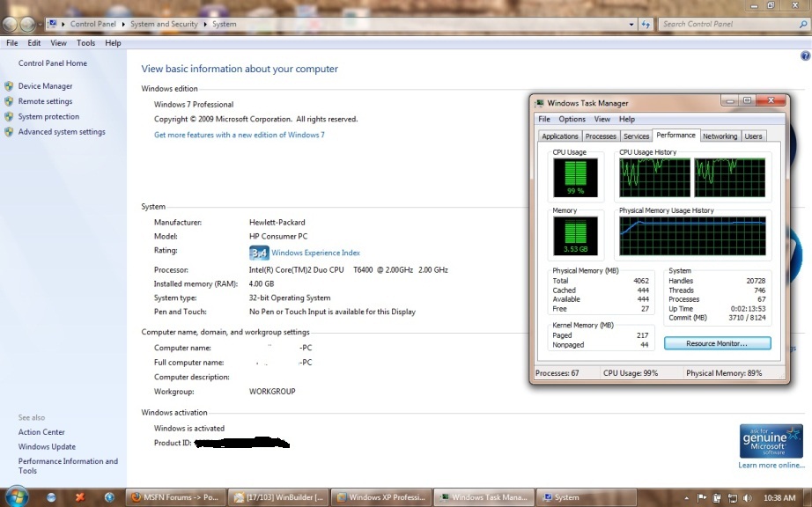Image resolution: width=812 pixels, height=507 pixels.
Task: Click System taskbar button
Action: (x=585, y=497)
